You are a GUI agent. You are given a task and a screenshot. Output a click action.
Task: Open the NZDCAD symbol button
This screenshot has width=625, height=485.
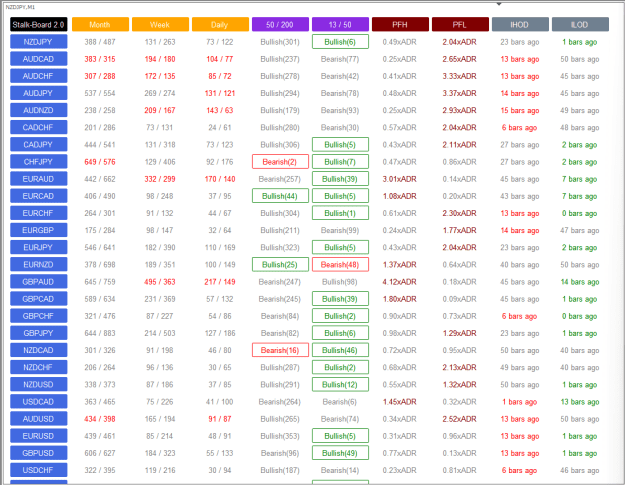(39, 350)
